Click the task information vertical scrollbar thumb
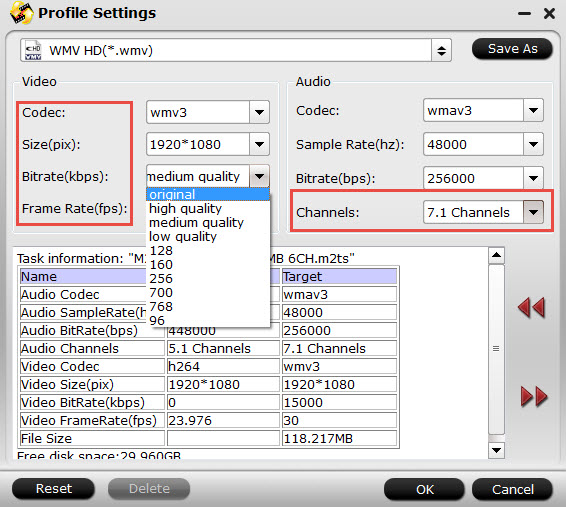Image resolution: width=566 pixels, height=507 pixels. click(496, 349)
